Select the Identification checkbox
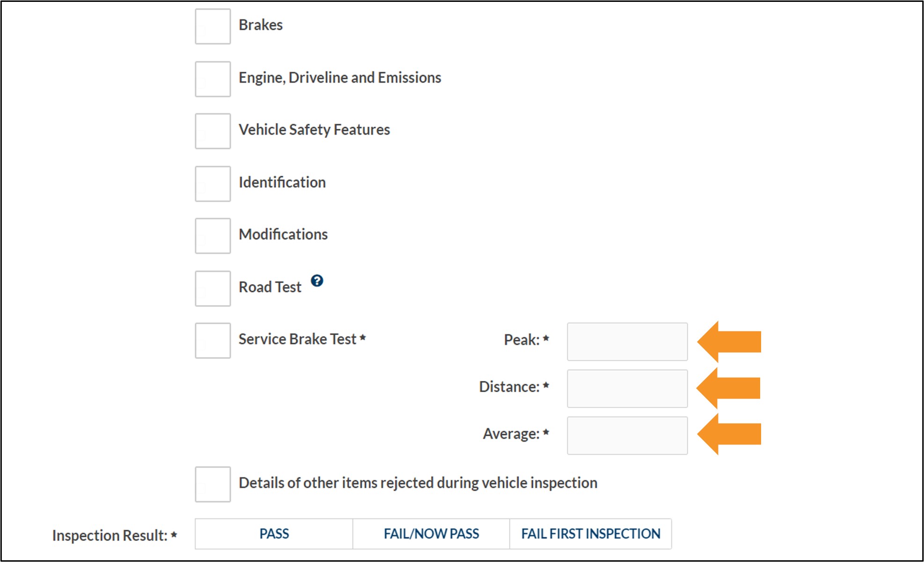Screen dimensions: 924x562 point(213,184)
